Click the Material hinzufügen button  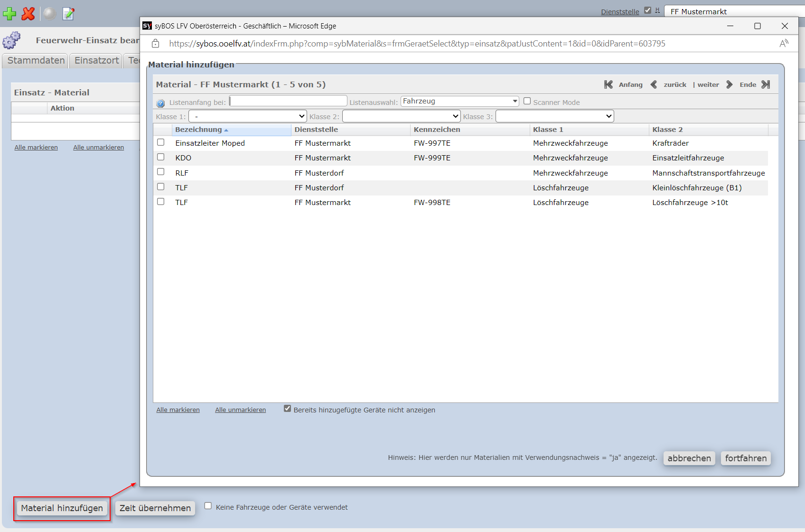click(x=62, y=508)
